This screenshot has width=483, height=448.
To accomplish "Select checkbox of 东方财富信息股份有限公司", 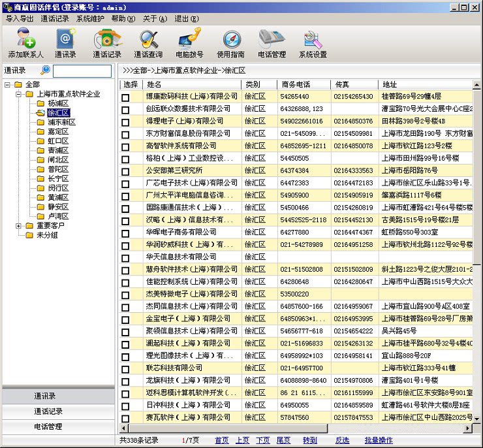I will 125,135.
